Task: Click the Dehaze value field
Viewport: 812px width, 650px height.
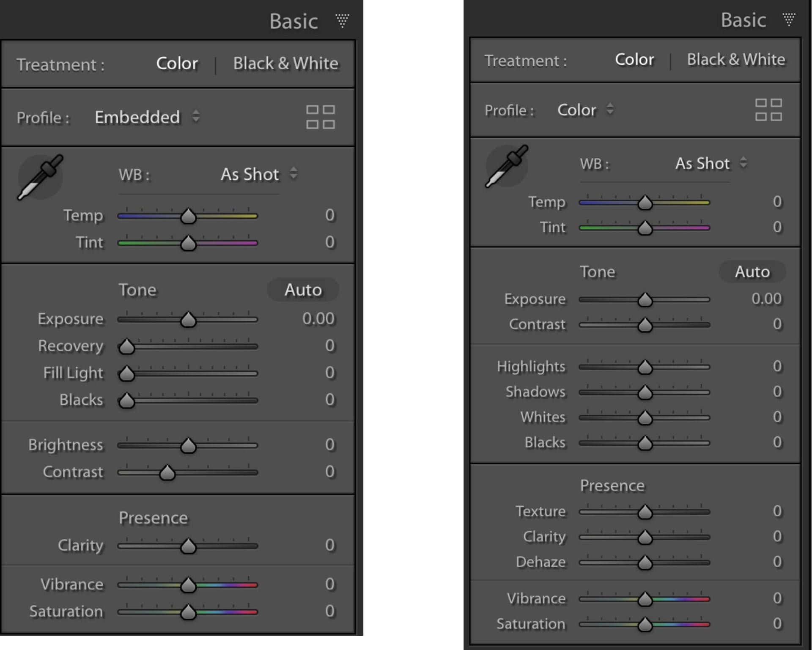Action: pos(777,562)
